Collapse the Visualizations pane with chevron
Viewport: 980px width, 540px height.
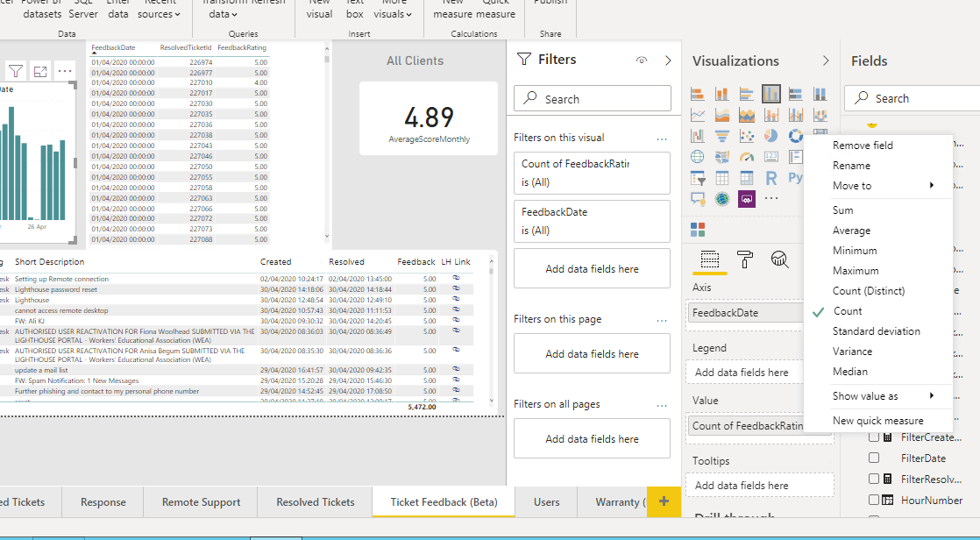tap(826, 60)
